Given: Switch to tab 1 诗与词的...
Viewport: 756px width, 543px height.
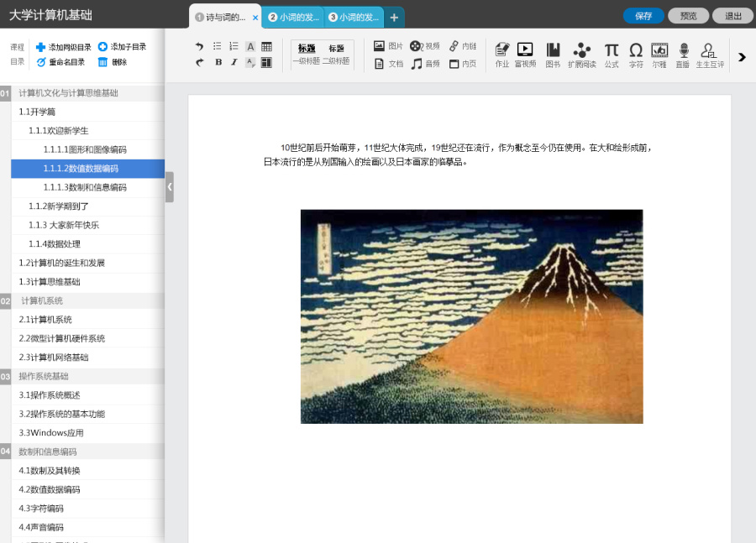Looking at the screenshot, I should tap(220, 18).
